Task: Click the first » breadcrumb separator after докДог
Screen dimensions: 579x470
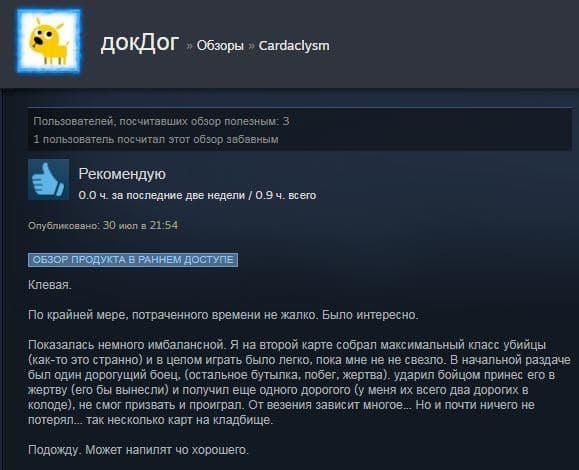Action: [x=189, y=46]
